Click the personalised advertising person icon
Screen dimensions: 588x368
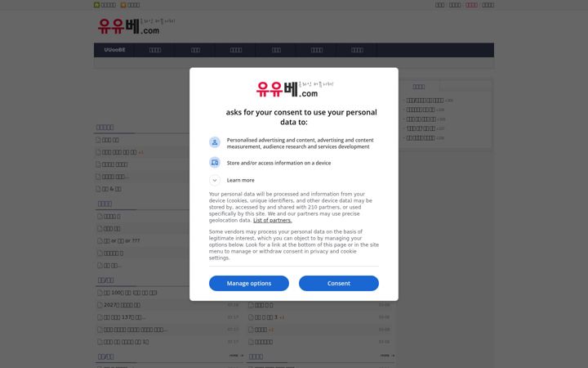click(215, 142)
